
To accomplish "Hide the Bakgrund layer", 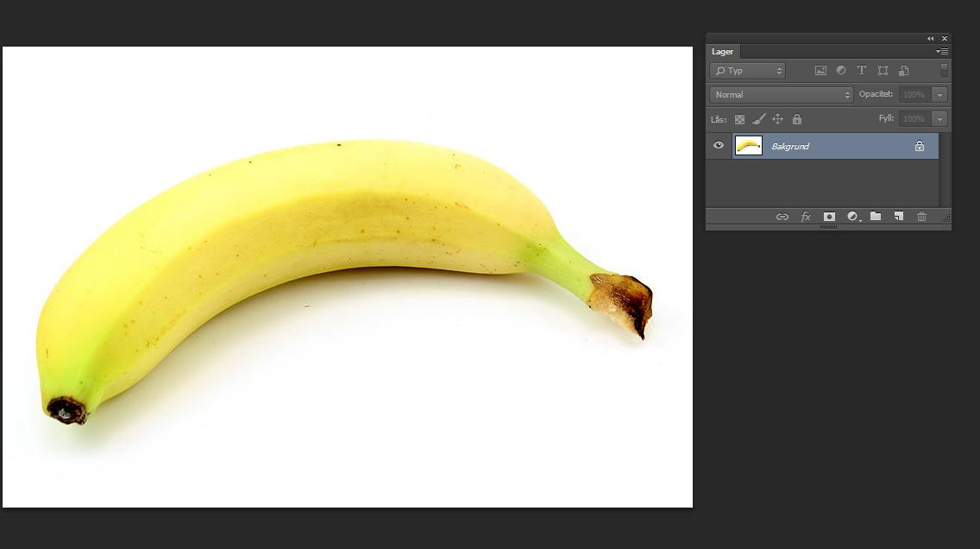I will click(718, 145).
